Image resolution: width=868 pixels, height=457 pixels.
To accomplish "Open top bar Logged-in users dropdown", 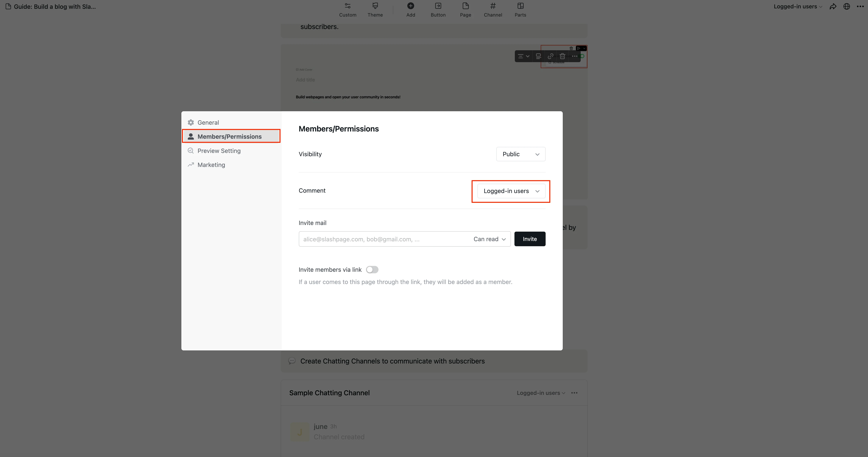I will (797, 6).
